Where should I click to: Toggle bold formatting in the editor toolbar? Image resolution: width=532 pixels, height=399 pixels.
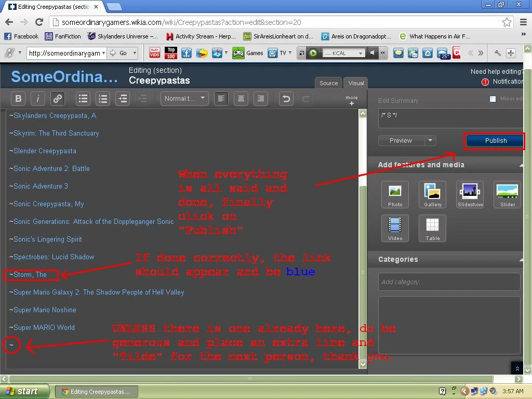[18, 99]
